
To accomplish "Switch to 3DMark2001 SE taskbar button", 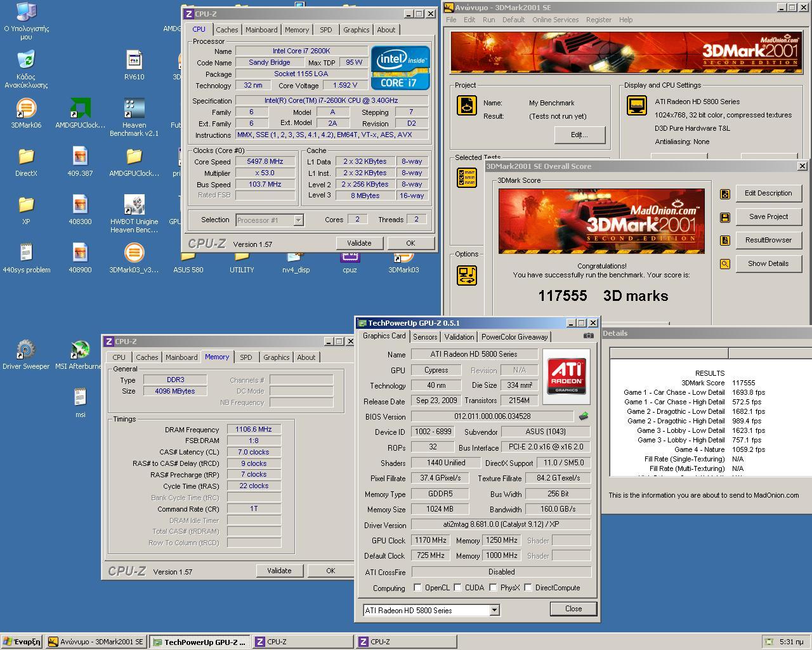I will pos(98,642).
